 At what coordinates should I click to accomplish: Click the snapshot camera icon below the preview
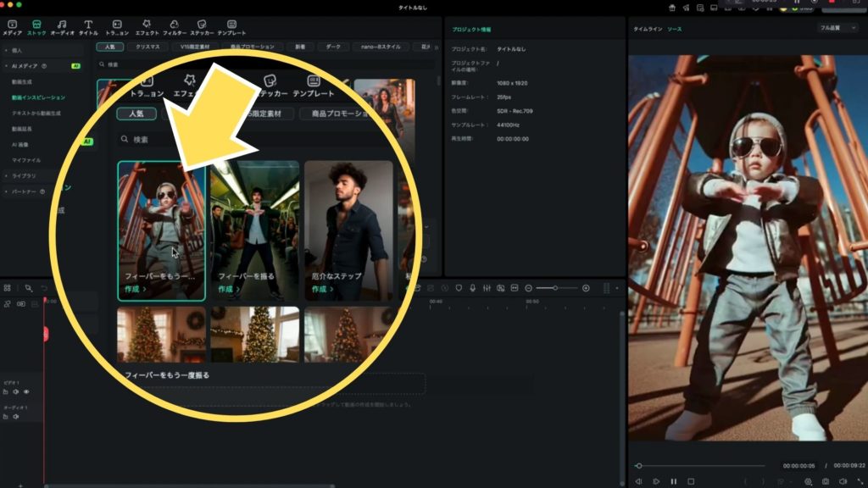tap(826, 481)
